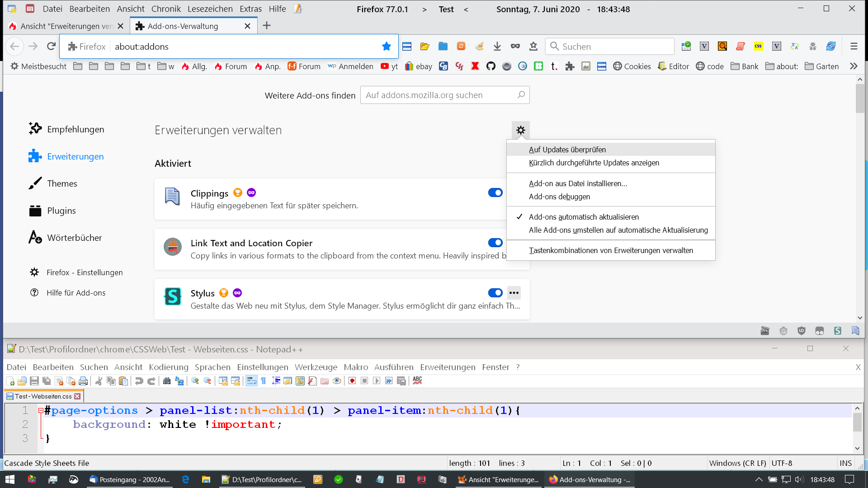868x488 pixels.
Task: Click the gear icon for extension tools
Action: tap(520, 130)
